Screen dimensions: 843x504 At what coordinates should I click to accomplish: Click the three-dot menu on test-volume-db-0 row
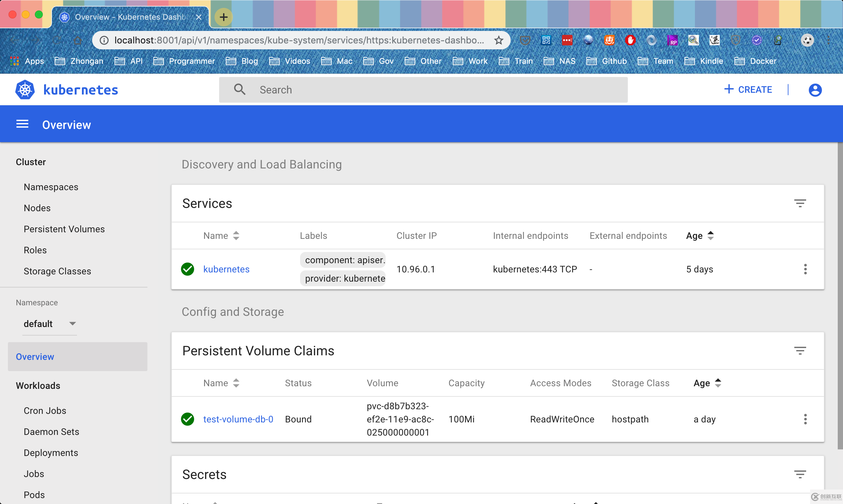coord(806,419)
